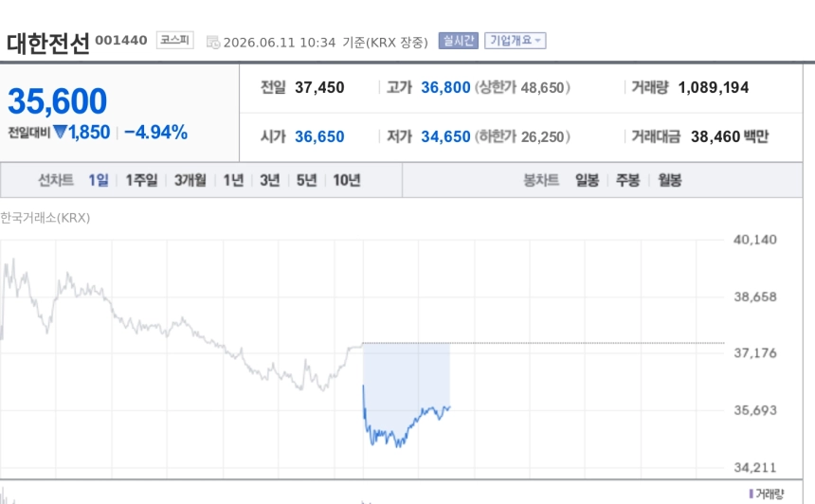Image resolution: width=815 pixels, height=504 pixels.
Task: Switch to the 1주일 chart range
Action: click(x=141, y=180)
